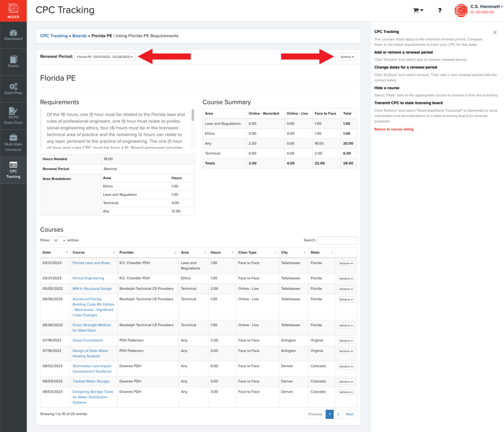The image size is (504, 432).
Task: Open Exam Prep in the sidebar
Action: [13, 89]
